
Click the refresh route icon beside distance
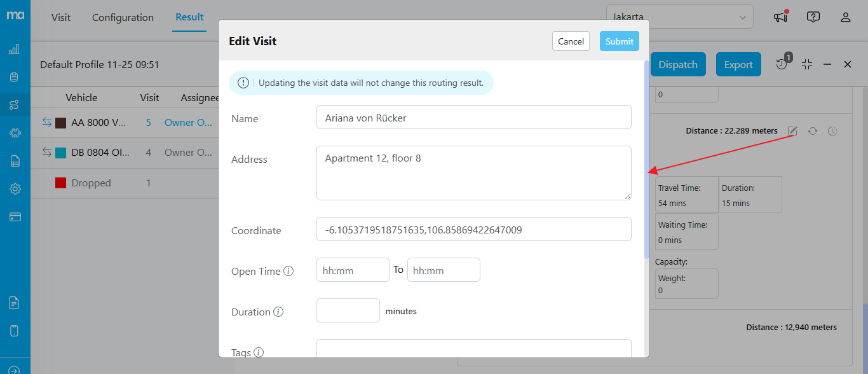click(812, 131)
